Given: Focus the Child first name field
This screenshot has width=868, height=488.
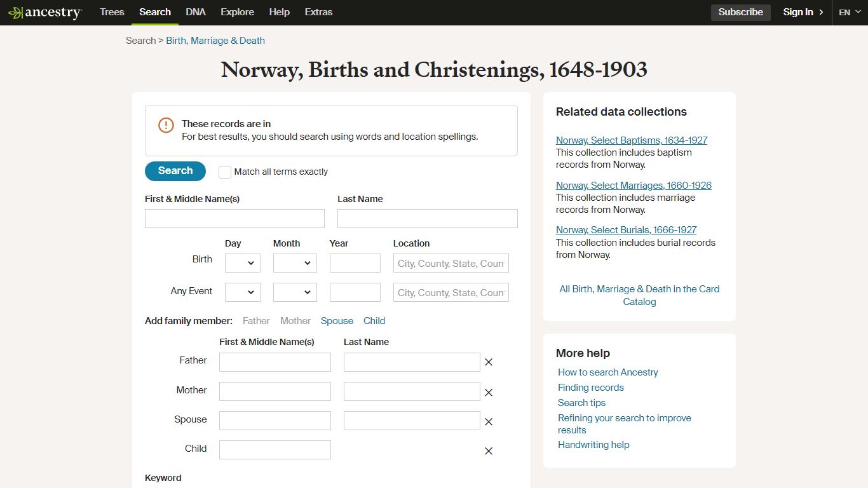Looking at the screenshot, I should [x=275, y=450].
